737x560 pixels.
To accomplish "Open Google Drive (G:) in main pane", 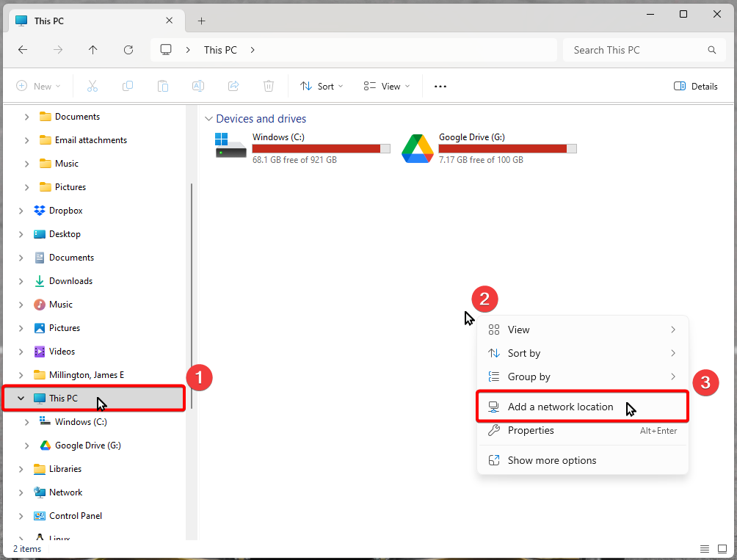I will coord(417,148).
